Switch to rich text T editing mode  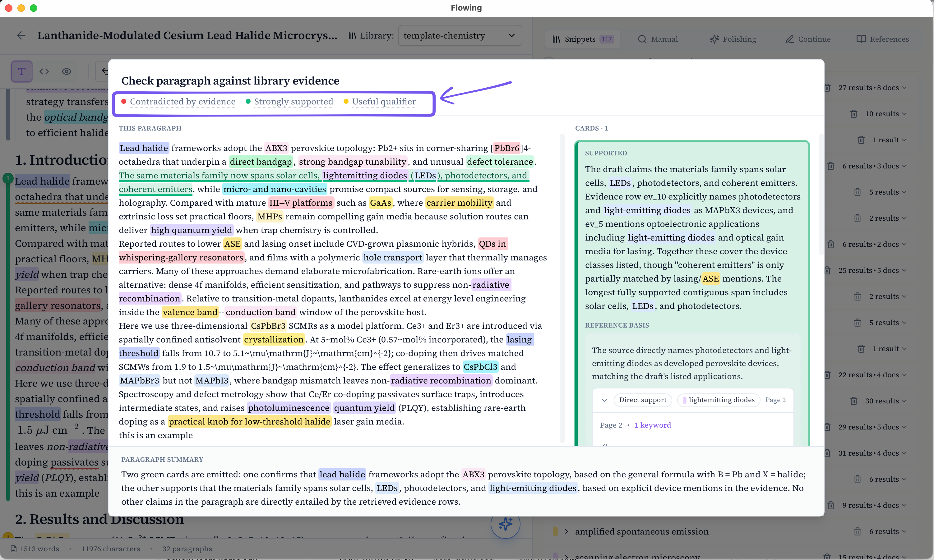tap(21, 71)
